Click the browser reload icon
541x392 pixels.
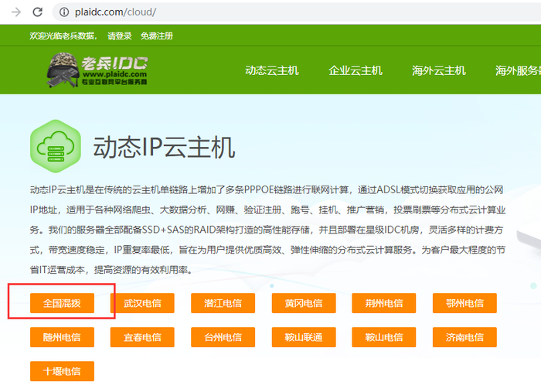37,12
